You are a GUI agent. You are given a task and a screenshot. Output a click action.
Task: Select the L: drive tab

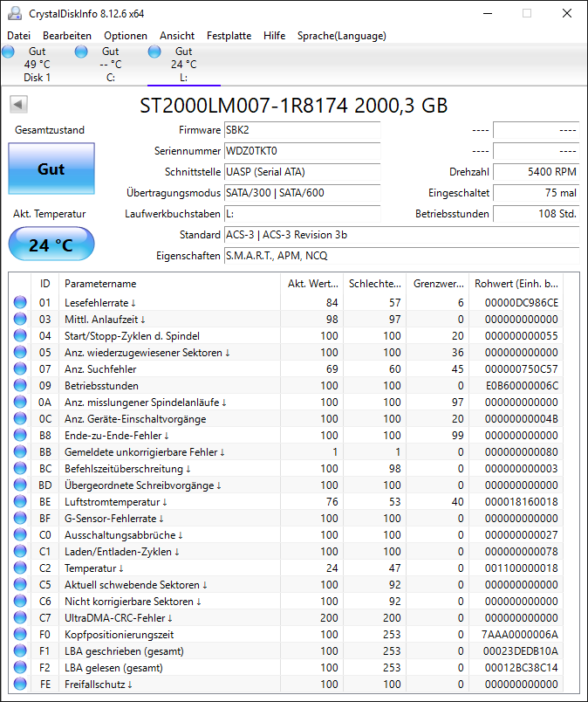pos(184,65)
